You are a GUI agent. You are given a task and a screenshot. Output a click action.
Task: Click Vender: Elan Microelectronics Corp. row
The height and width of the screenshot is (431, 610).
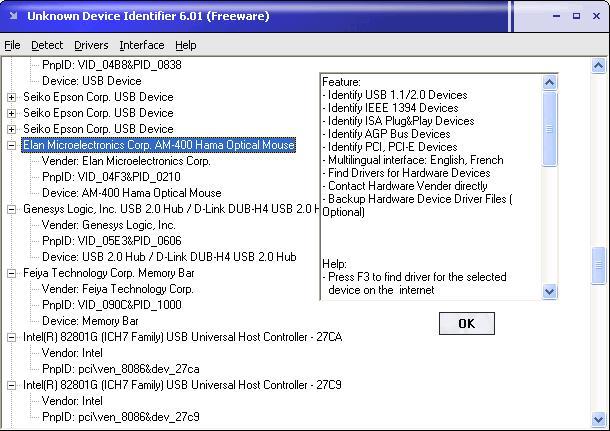tap(126, 161)
